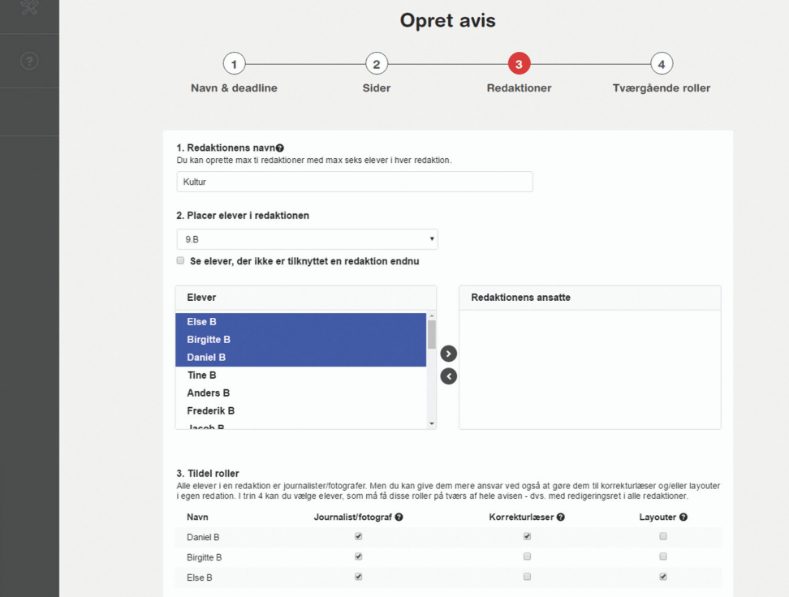Viewport: 789px width, 597px height.
Task: Click the Redaktionens navn field containing Kultur
Action: pos(354,182)
